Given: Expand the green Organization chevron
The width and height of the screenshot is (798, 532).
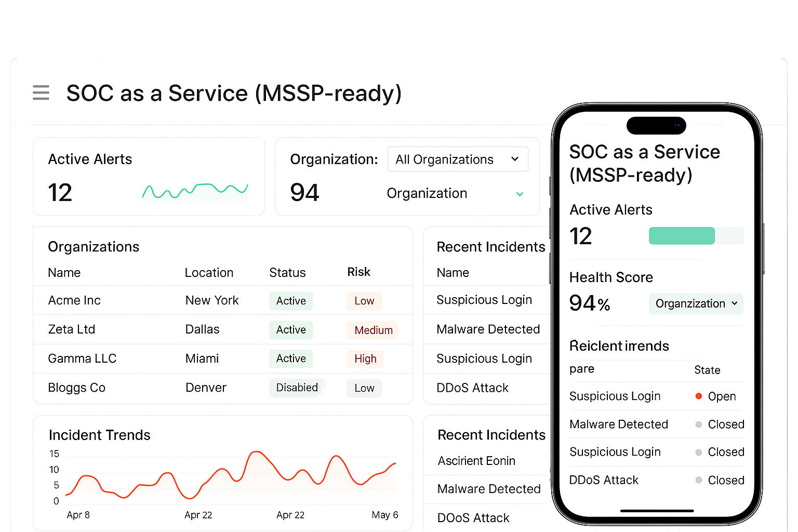Looking at the screenshot, I should point(519,194).
